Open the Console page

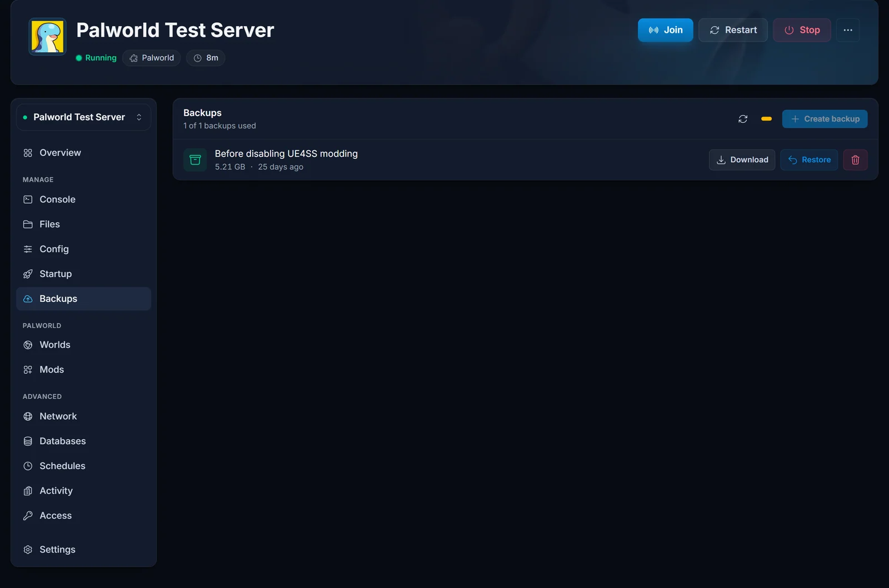tap(83, 199)
